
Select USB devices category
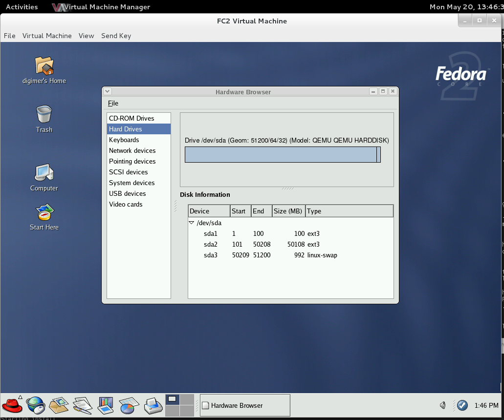138,193
